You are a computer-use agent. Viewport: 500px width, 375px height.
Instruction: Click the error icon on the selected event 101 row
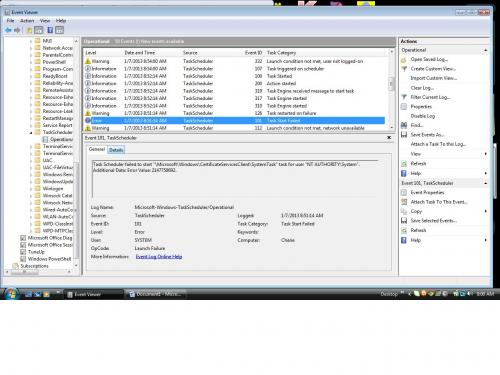tap(88, 120)
